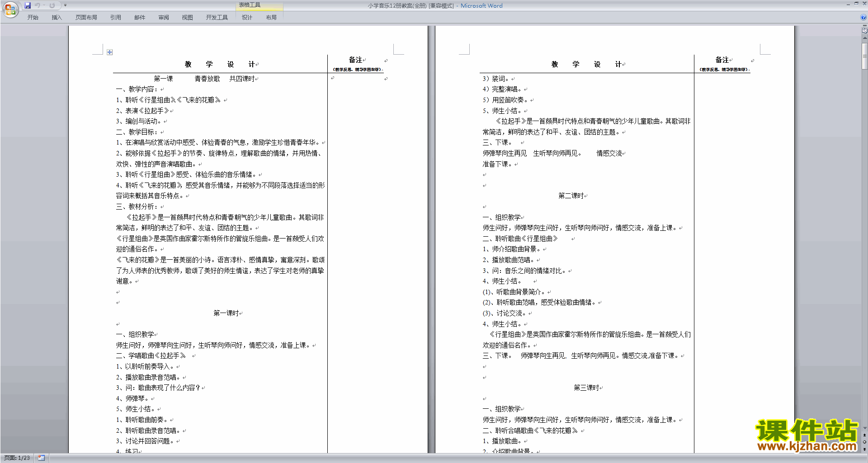Image resolution: width=868 pixels, height=463 pixels.
Task: Switch to the 引用 tab
Action: [116, 17]
